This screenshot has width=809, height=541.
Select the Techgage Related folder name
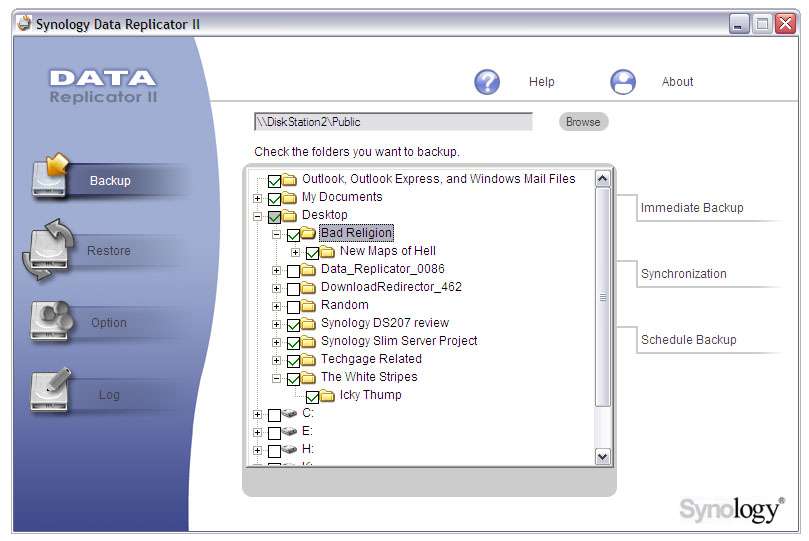pos(371,359)
